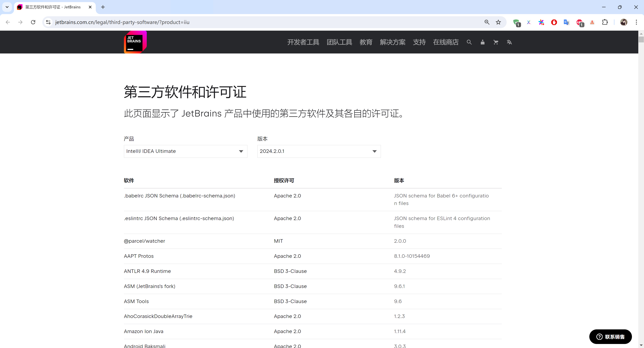Open the browser extensions puzzle icon
Viewport: 644px width, 348px height.
pos(605,22)
